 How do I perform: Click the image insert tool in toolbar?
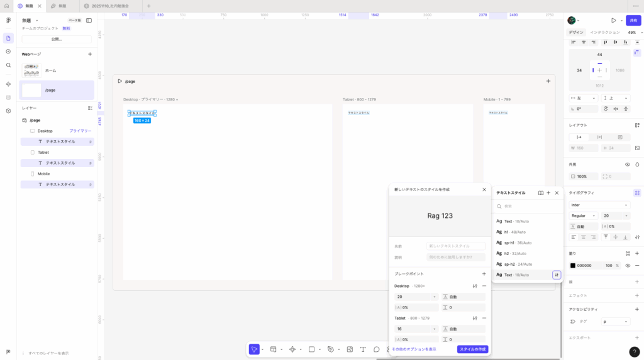click(350, 349)
